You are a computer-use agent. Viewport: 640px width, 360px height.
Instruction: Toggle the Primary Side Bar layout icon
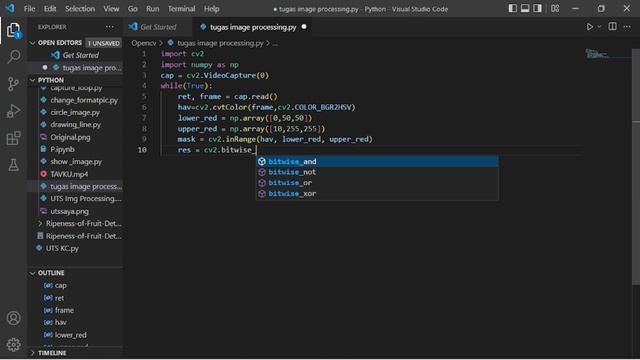coord(513,9)
